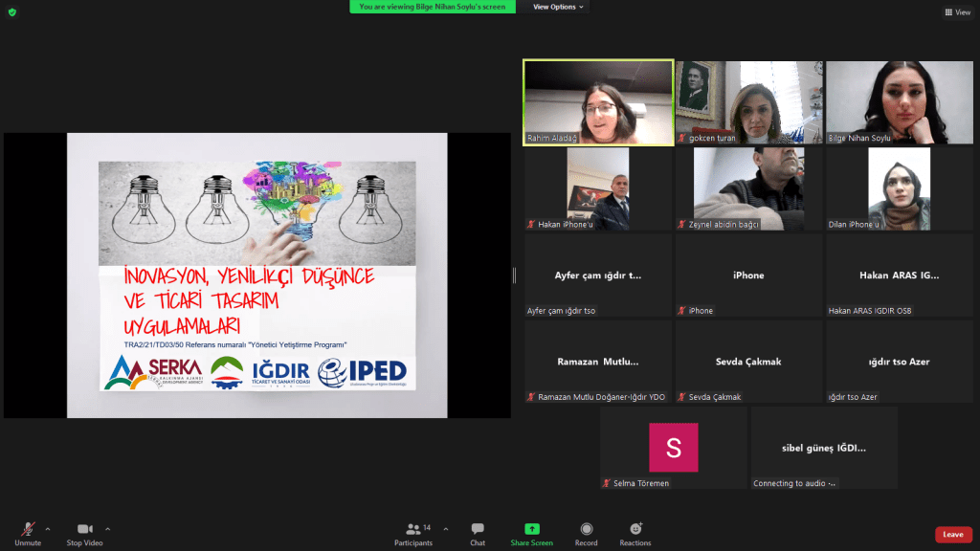Click the screen sharing notification banner
This screenshot has height=551, width=980.
(433, 7)
